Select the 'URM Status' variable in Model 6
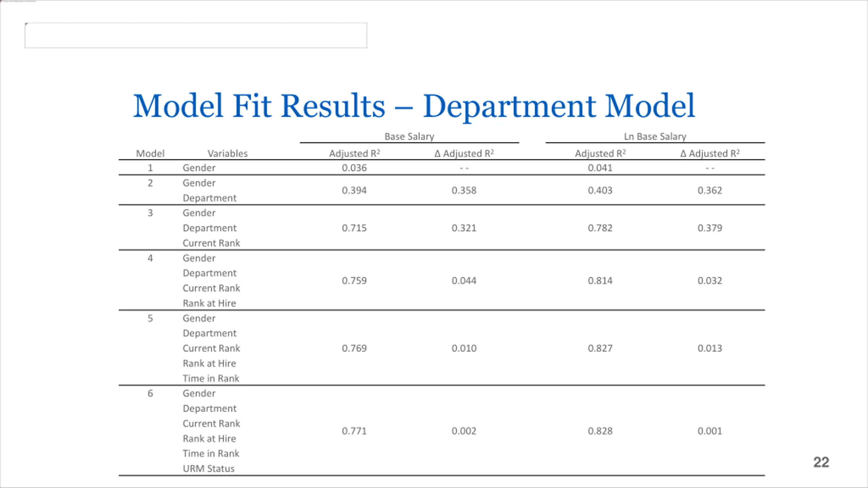The width and height of the screenshot is (868, 488). (x=209, y=468)
